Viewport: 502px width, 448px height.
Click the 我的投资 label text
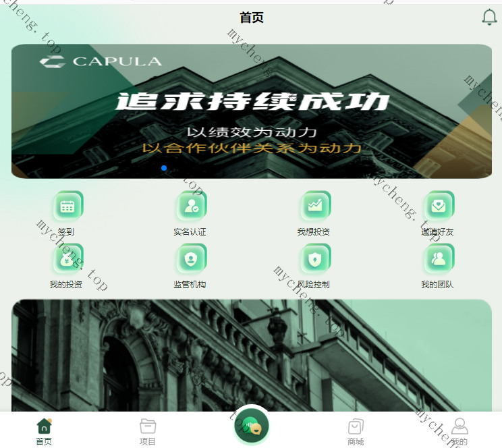[66, 284]
